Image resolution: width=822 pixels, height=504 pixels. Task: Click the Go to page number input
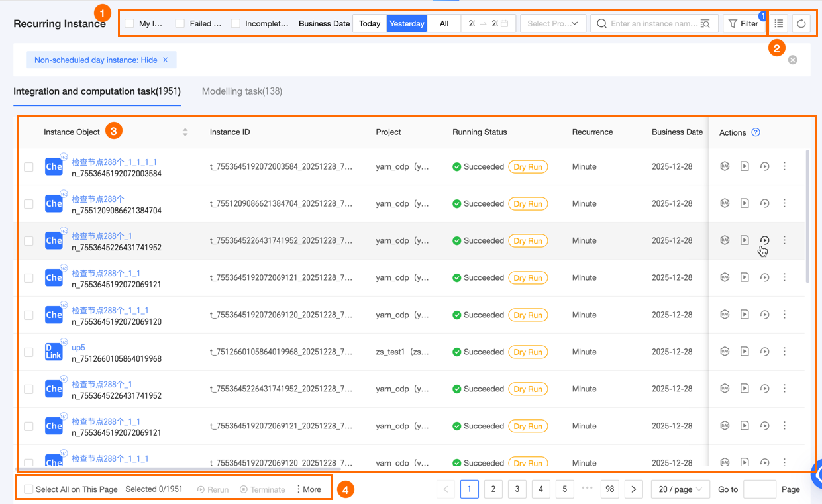click(759, 489)
